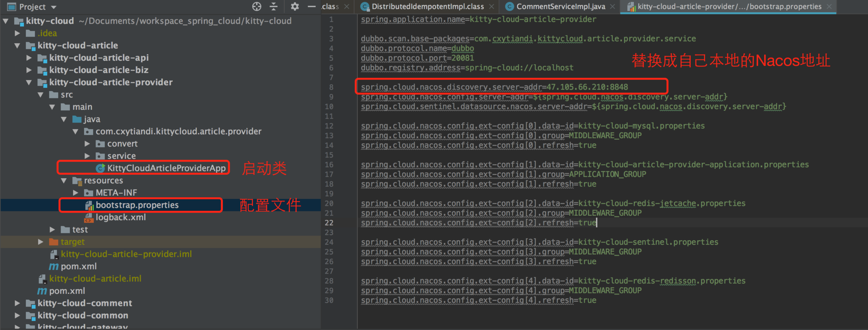868x330 pixels.
Task: Select kitty-cloud-article-provider.iml file name
Action: (126, 254)
